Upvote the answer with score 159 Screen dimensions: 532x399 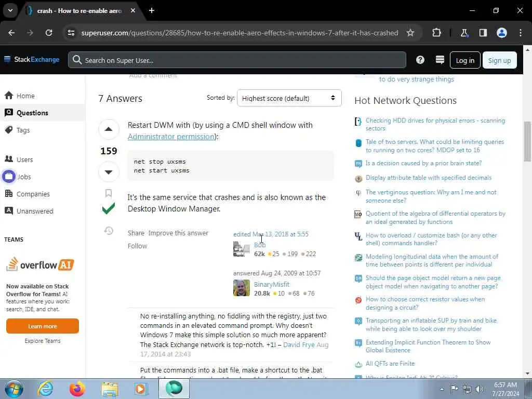click(109, 129)
